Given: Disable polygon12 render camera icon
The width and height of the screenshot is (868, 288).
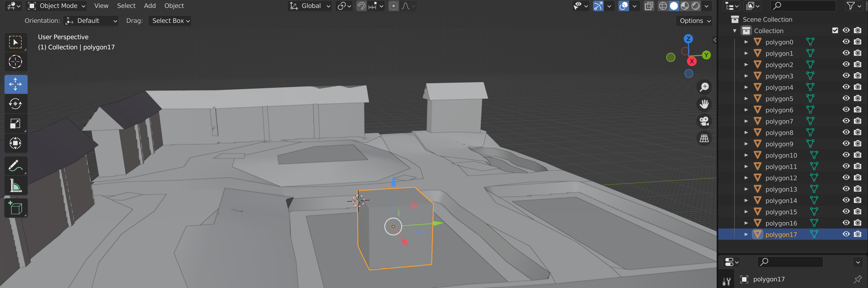Looking at the screenshot, I should click(857, 177).
